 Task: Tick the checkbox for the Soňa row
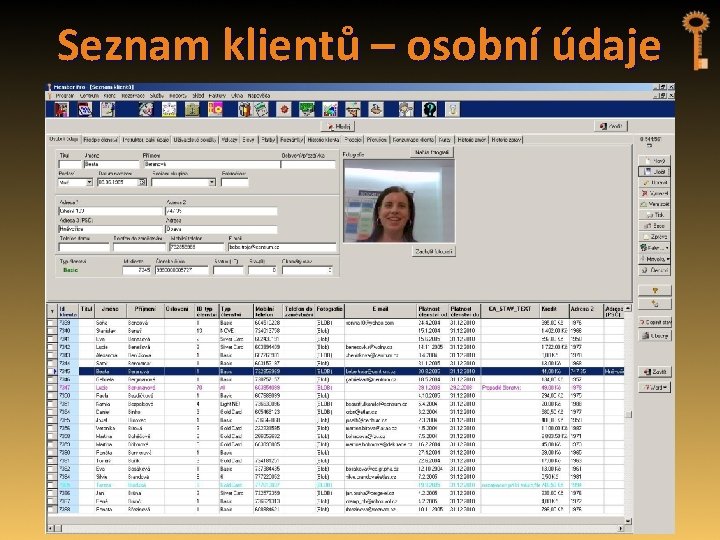click(51, 323)
